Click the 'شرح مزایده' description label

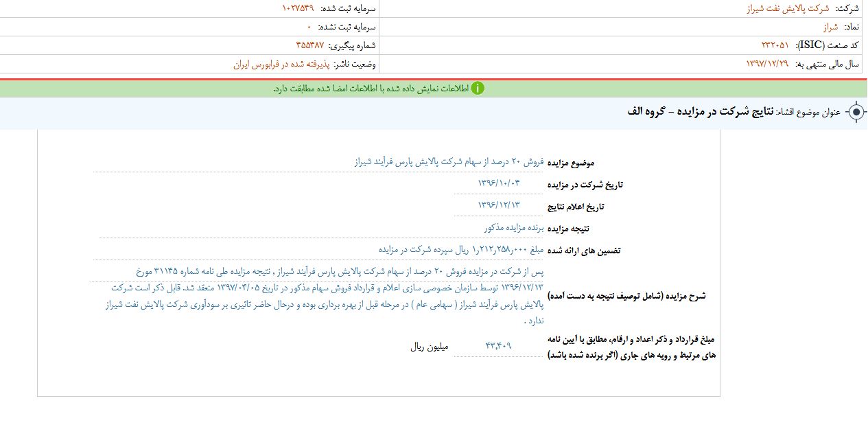point(627,296)
